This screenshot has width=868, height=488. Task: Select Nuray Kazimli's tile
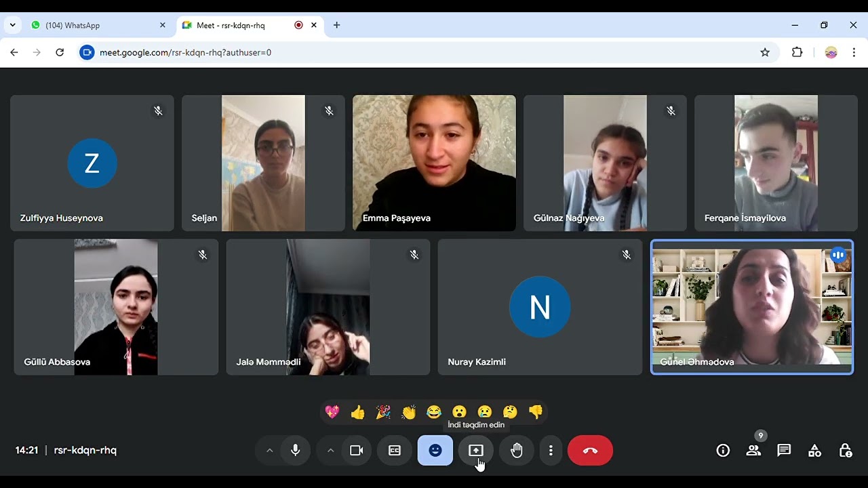[540, 306]
